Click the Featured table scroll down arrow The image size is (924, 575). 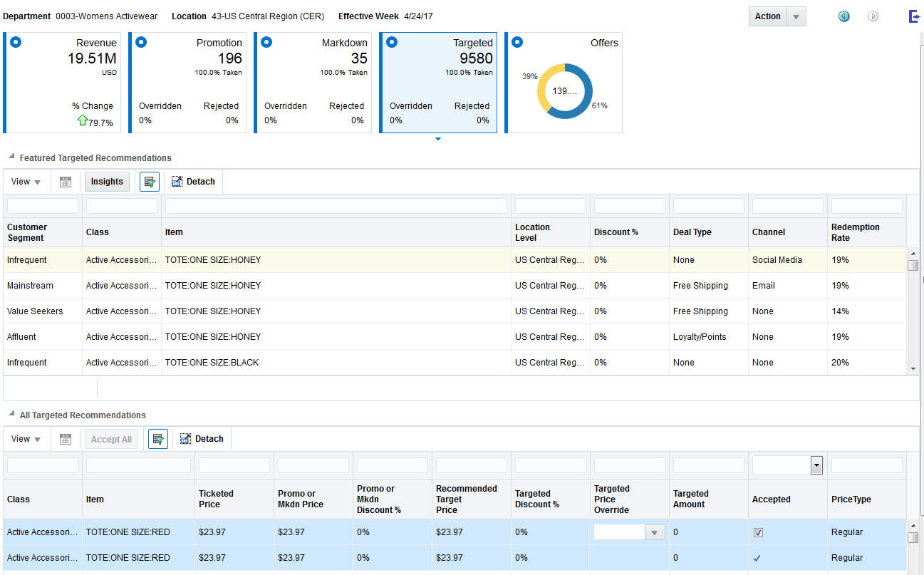pyautogui.click(x=913, y=369)
